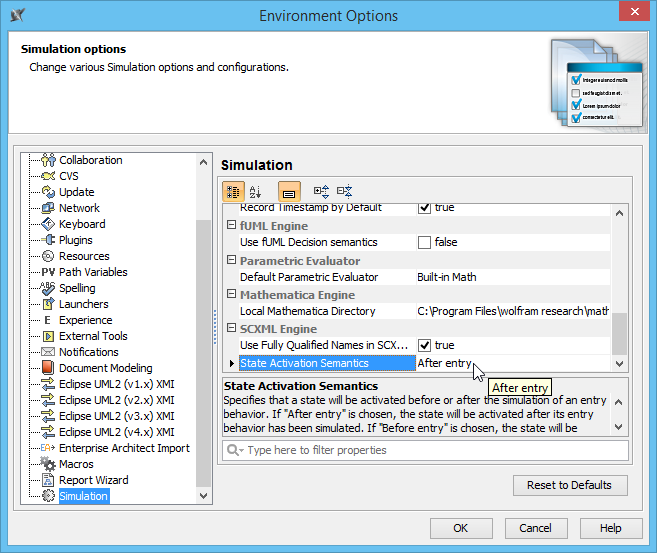
Task: Click the Alphabetical sort toolbar icon
Action: [x=255, y=191]
